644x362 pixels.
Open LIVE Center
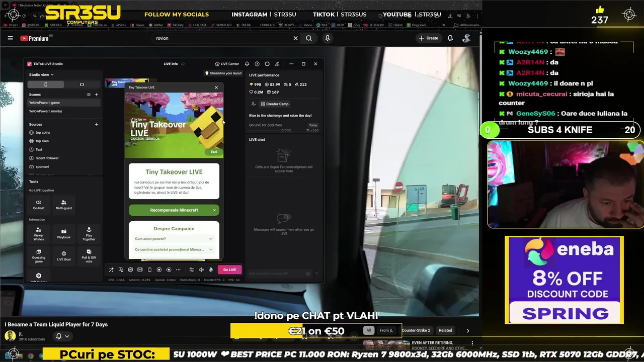(227, 64)
